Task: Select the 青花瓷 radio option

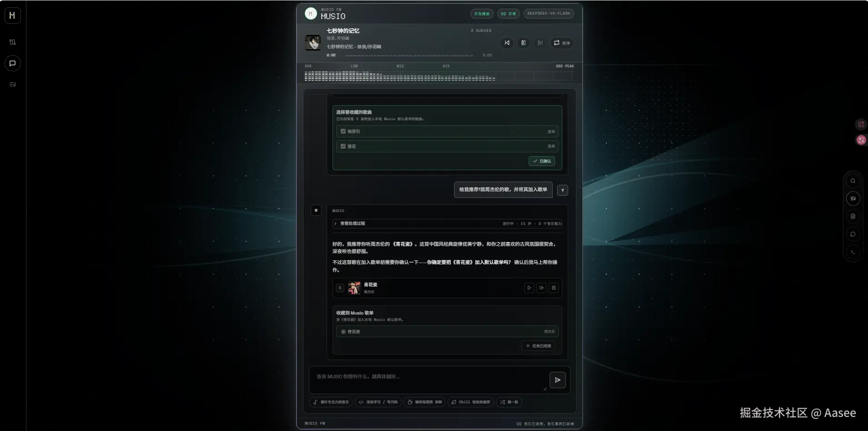Action: 343,332
